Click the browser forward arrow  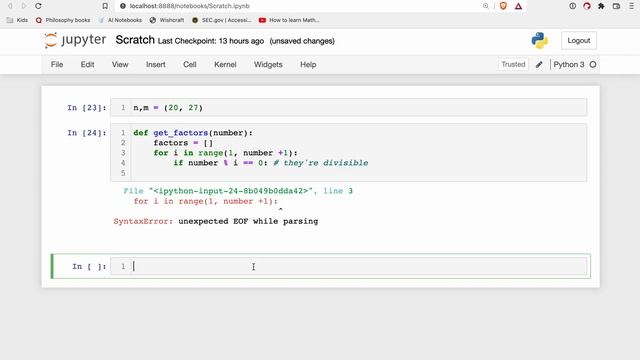coord(24,6)
